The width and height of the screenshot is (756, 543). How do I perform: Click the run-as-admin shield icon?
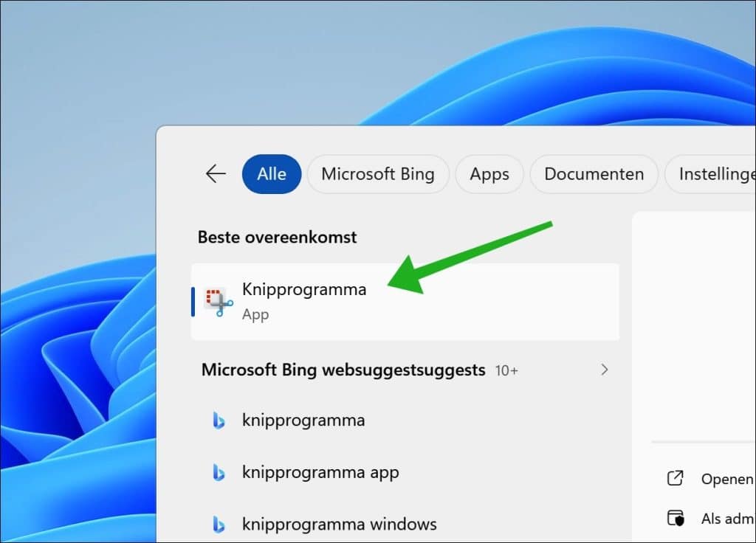[675, 519]
